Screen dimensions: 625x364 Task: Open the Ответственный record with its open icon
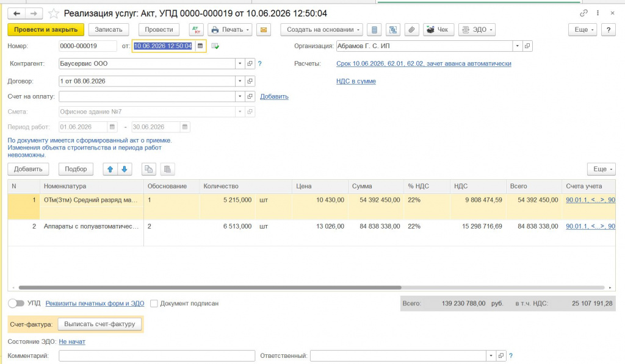tap(501, 355)
